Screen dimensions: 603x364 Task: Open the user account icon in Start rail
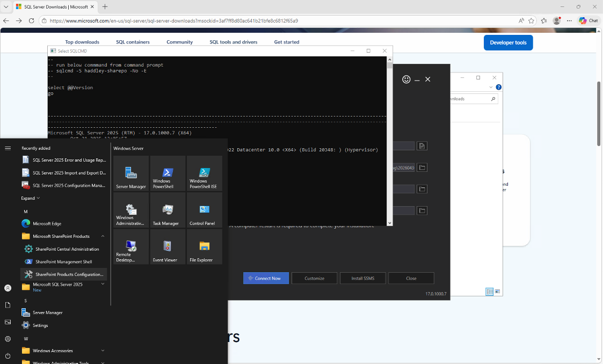(8, 288)
